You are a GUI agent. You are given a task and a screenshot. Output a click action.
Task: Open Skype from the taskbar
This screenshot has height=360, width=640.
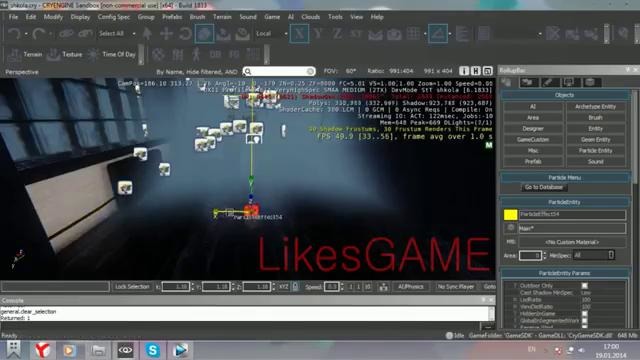[x=153, y=350]
